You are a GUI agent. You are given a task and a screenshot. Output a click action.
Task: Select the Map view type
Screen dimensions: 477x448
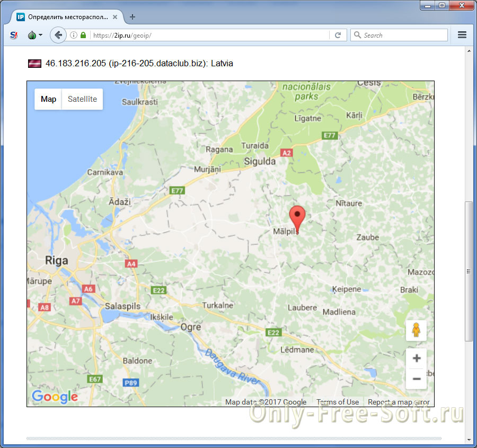[x=48, y=99]
